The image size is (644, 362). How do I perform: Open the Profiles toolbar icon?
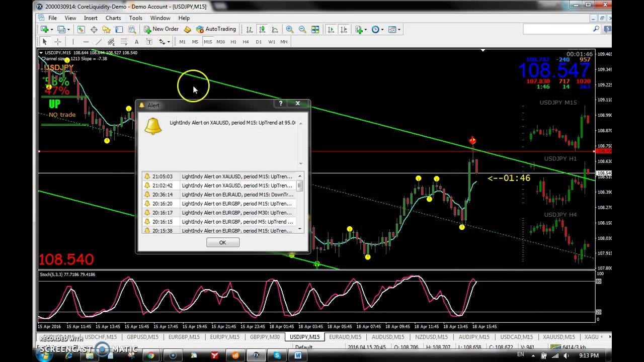(x=61, y=30)
